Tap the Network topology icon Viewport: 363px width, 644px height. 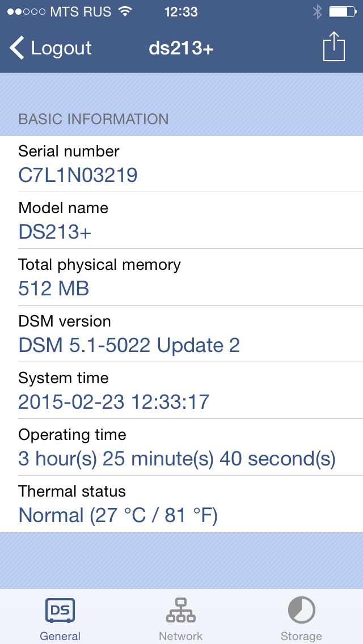pos(181,611)
